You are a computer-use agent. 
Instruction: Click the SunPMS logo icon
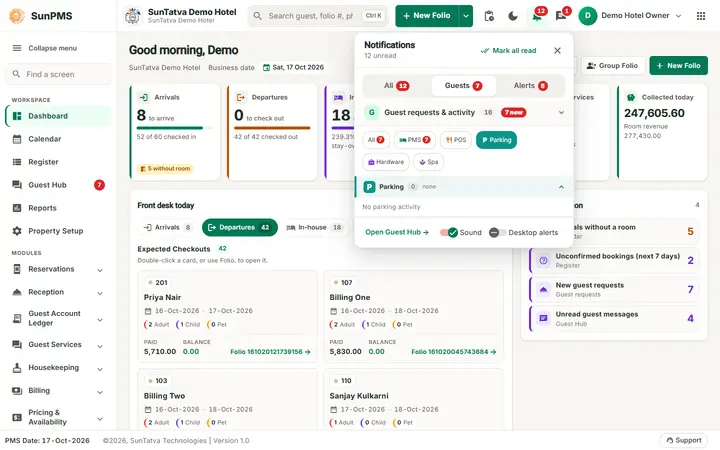[x=17, y=16]
